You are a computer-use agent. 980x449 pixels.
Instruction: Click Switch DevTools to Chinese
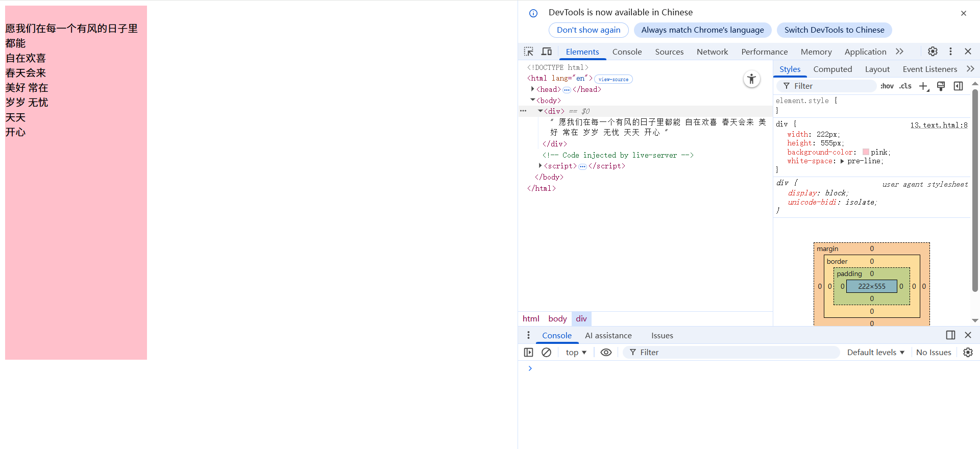[834, 30]
